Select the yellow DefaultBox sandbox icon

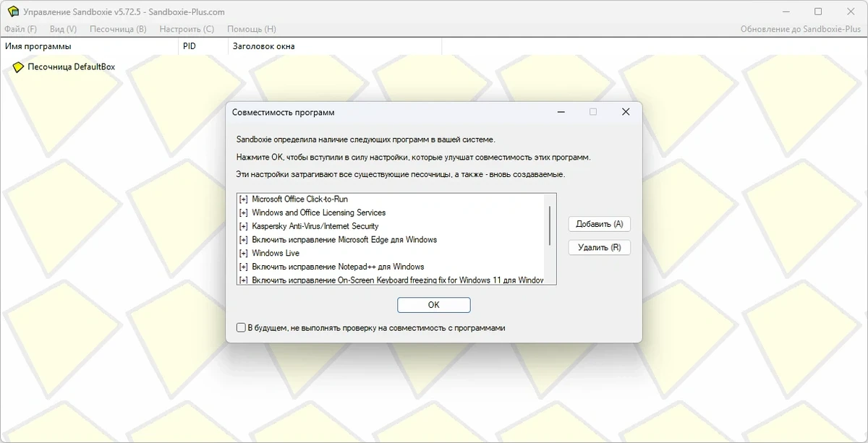point(19,67)
